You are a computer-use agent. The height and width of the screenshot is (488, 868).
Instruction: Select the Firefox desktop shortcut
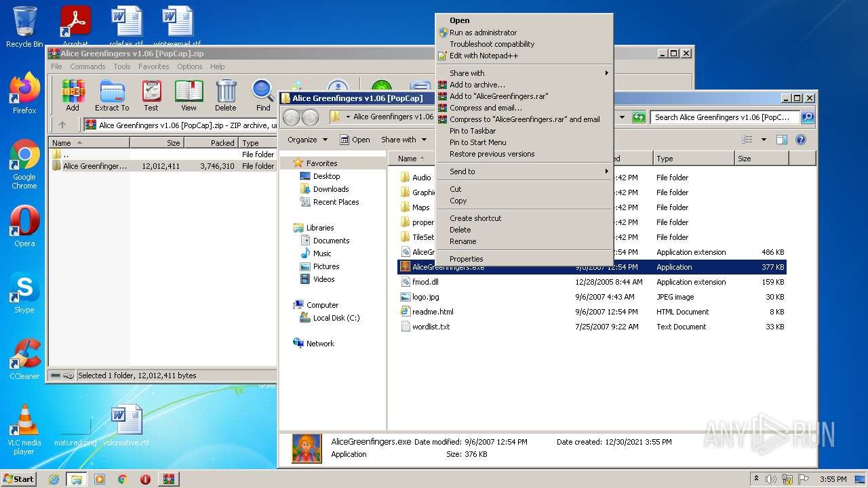[x=24, y=94]
